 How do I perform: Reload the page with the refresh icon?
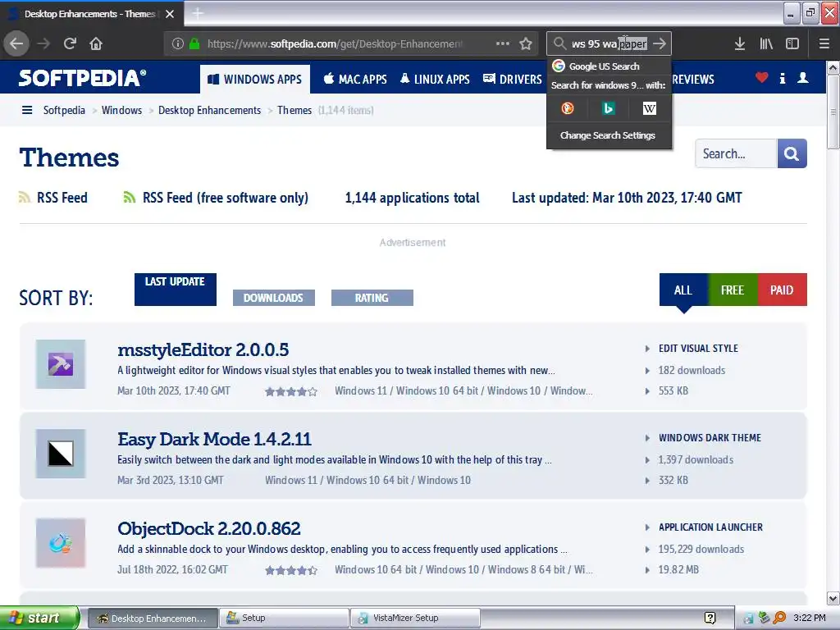(x=70, y=44)
